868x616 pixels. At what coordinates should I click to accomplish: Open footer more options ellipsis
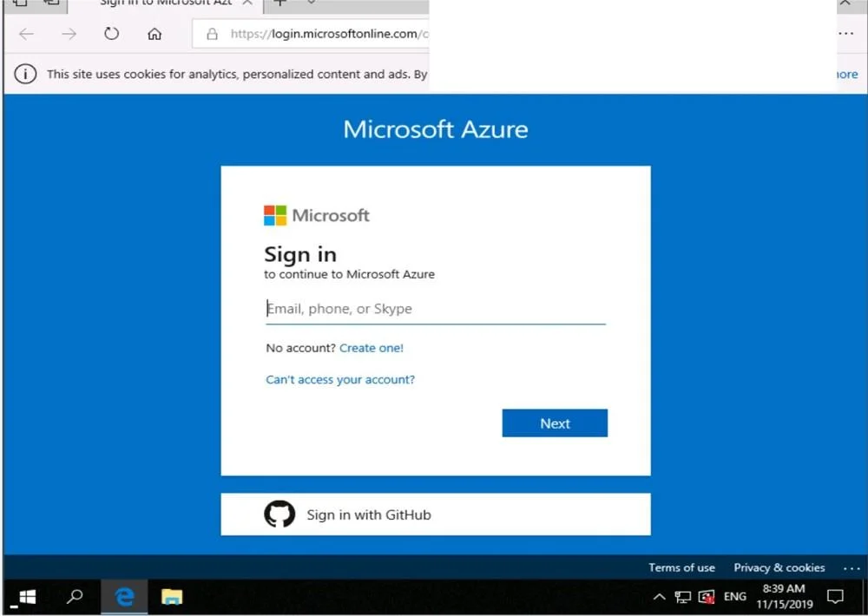click(x=852, y=568)
